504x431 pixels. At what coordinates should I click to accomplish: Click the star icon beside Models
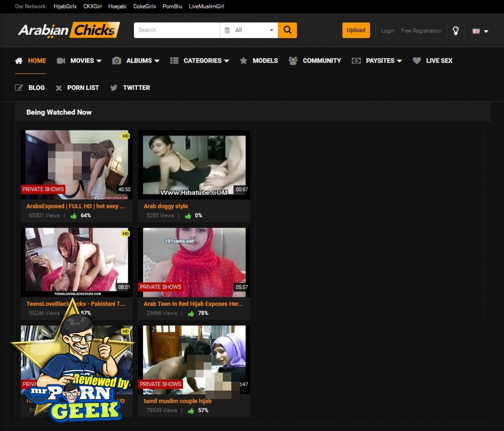pyautogui.click(x=244, y=61)
